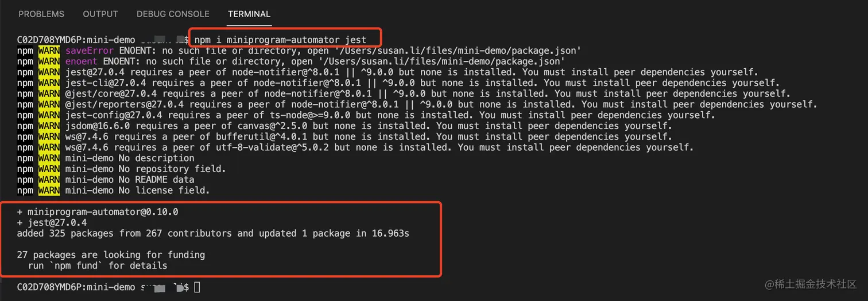Viewport: 868px width, 301px height.
Task: Click the 'mini-demo No README data' line
Action: tap(130, 179)
